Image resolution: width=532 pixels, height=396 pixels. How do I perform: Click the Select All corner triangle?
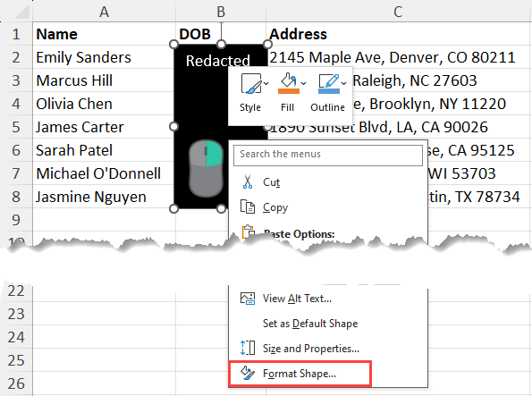(x=22, y=12)
